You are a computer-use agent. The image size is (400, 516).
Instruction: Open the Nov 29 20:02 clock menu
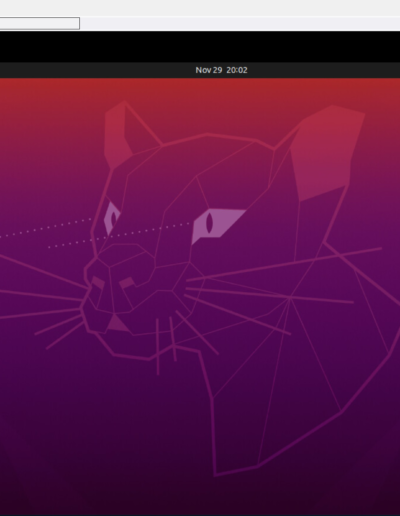pyautogui.click(x=221, y=70)
